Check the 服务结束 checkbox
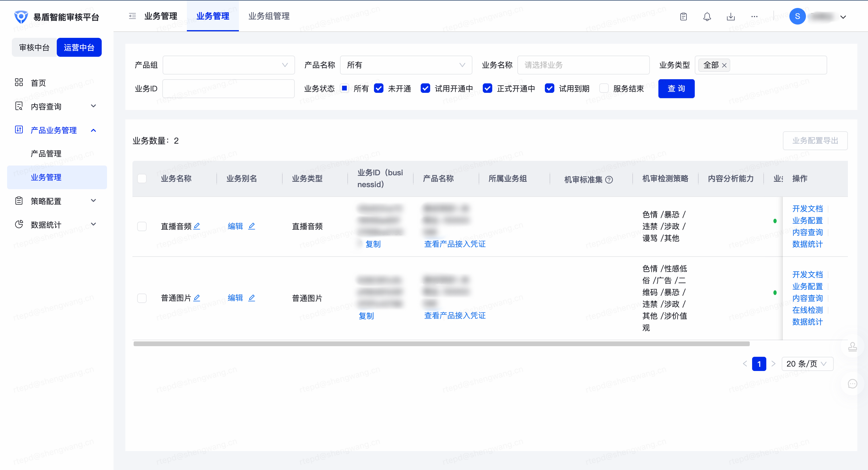This screenshot has height=470, width=868. (604, 88)
